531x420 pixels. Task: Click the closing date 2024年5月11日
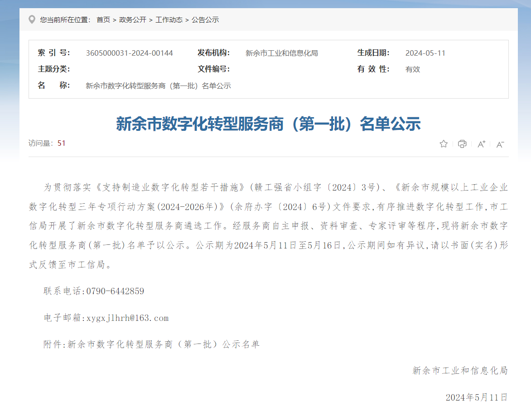pos(477,397)
